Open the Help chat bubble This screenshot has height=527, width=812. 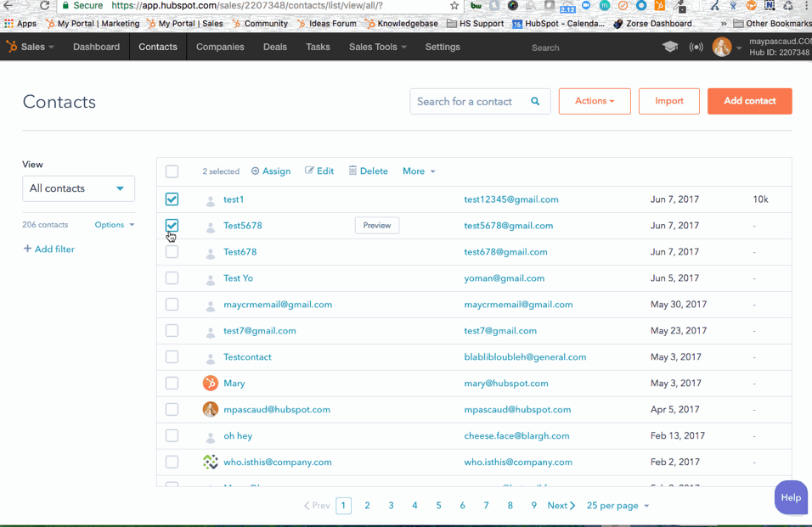coord(792,497)
